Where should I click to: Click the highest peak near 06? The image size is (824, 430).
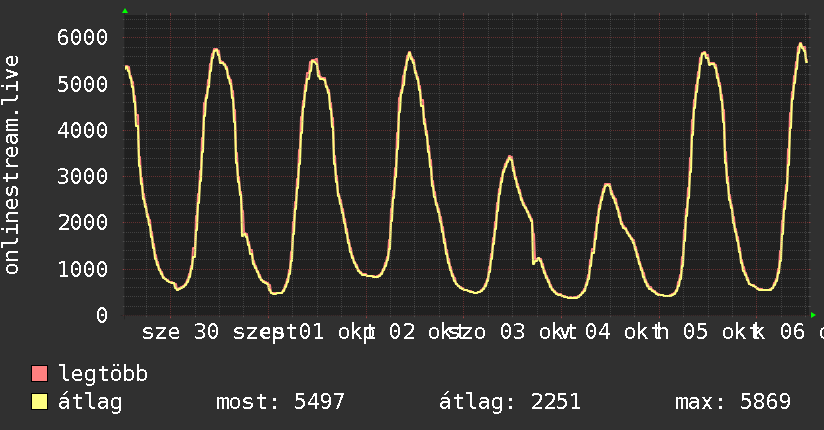(x=801, y=44)
